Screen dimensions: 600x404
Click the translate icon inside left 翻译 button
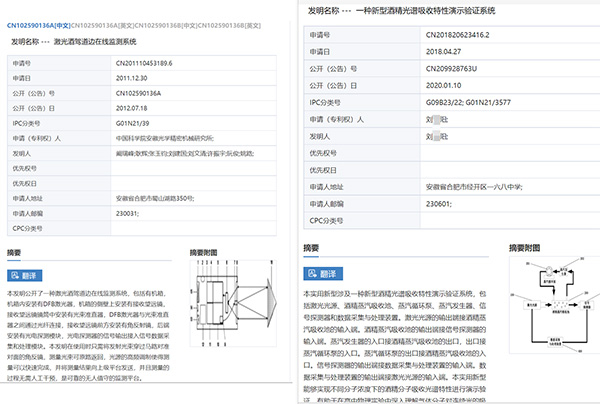[15, 275]
